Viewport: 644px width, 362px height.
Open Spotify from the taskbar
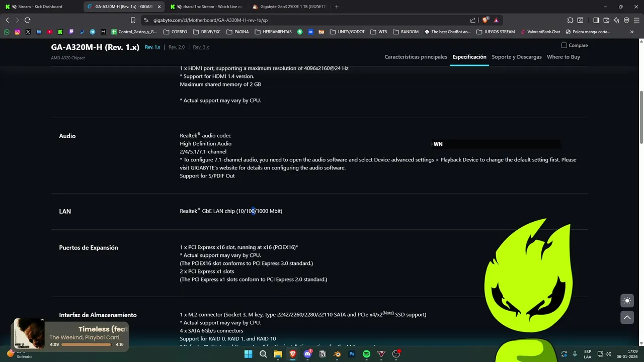pyautogui.click(x=366, y=354)
